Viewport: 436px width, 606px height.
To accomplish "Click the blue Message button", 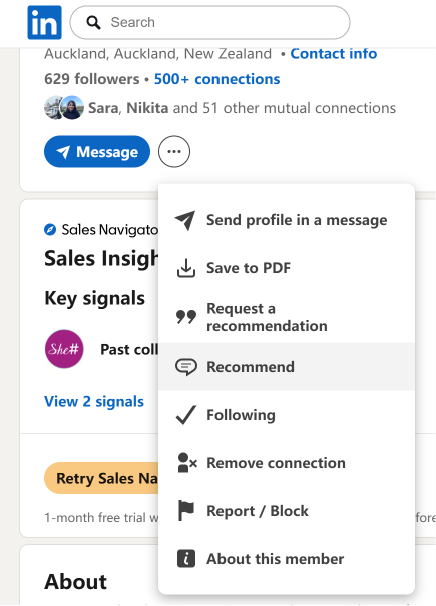I will coord(97,152).
